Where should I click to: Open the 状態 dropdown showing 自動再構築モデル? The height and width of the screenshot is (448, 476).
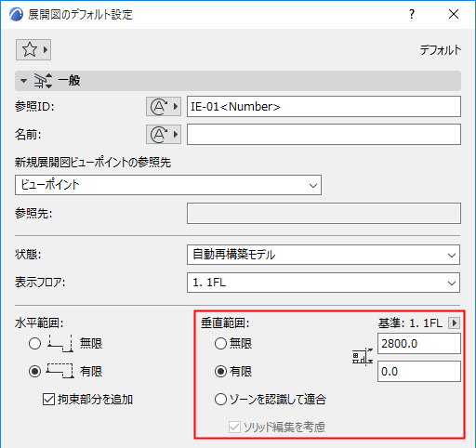pyautogui.click(x=324, y=255)
